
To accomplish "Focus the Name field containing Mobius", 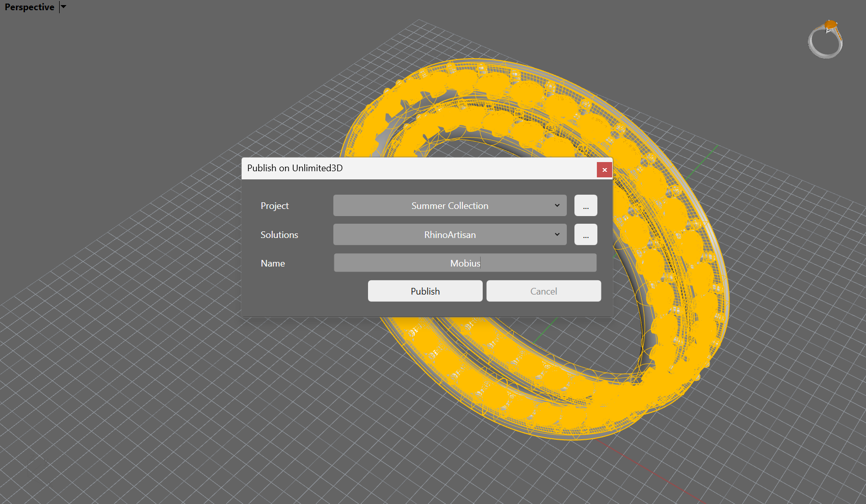I will [x=465, y=263].
